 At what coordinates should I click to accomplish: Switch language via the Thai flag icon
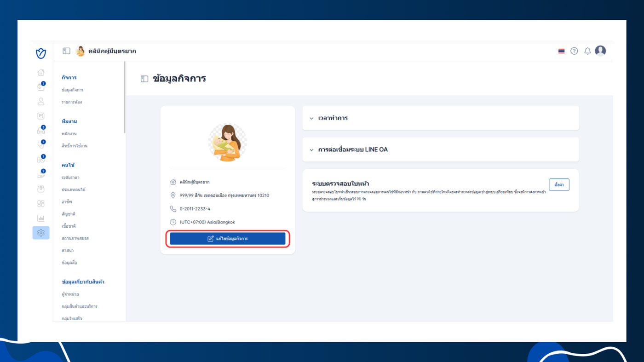[x=561, y=51]
